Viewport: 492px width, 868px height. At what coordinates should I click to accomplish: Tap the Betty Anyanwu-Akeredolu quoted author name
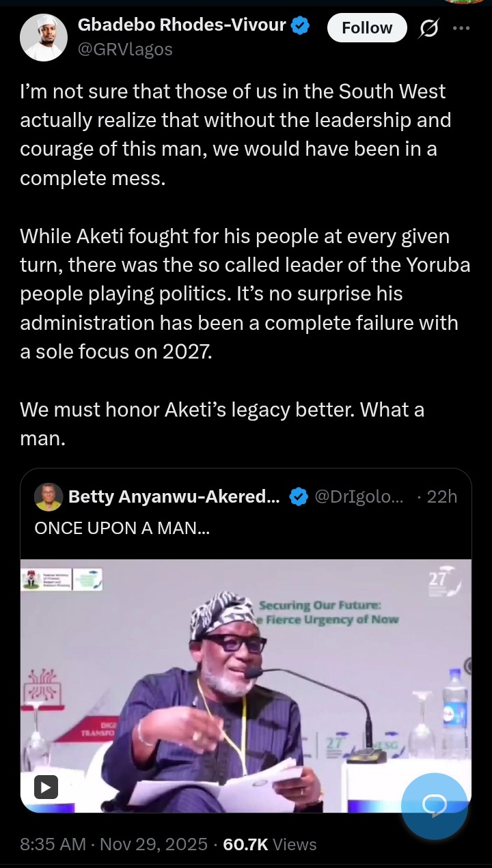[x=174, y=497]
